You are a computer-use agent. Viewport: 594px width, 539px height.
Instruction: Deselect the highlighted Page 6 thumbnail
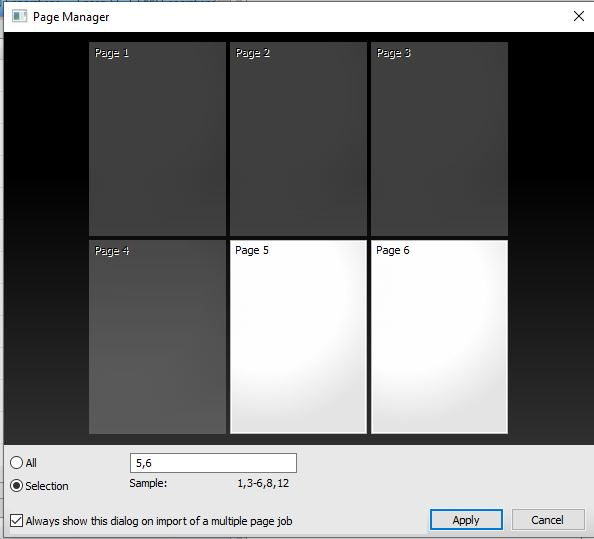[439, 337]
